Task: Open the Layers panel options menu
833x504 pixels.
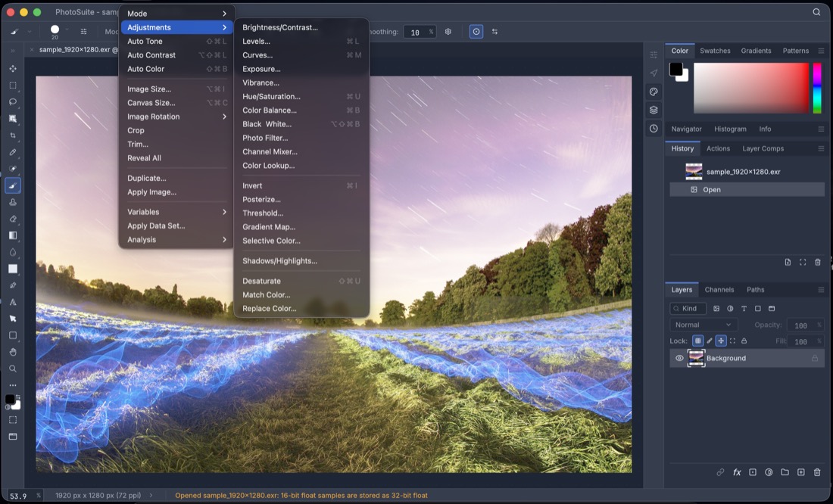Action: coord(821,290)
